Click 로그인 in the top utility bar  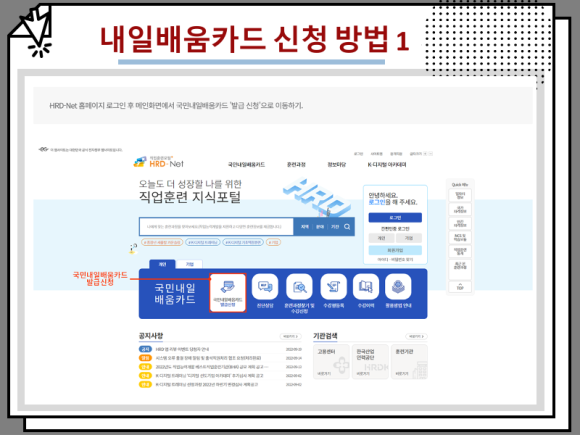click(358, 154)
